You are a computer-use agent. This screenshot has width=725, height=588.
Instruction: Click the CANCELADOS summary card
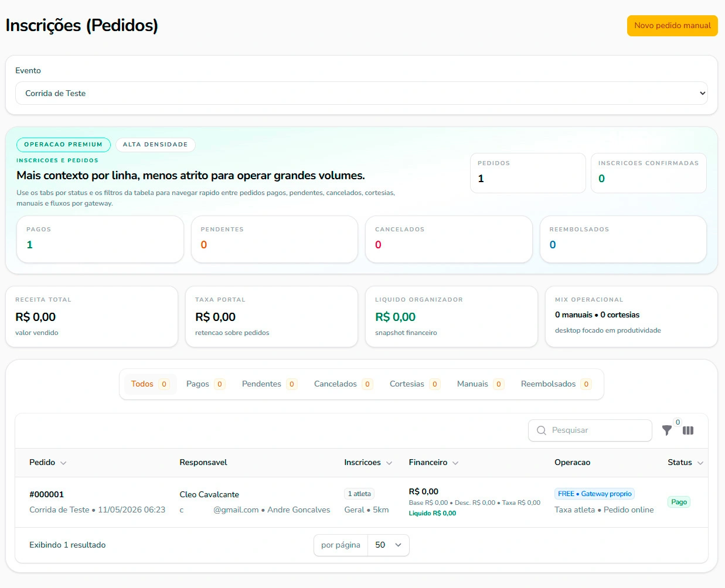[448, 239]
